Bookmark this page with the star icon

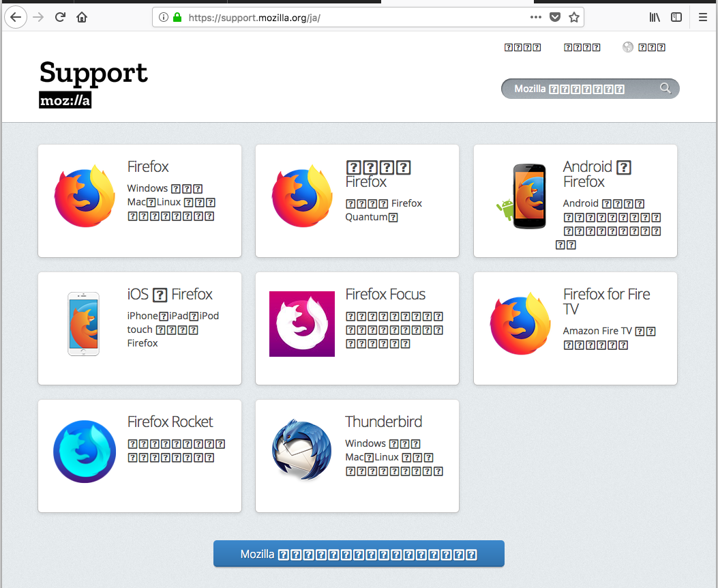tap(574, 17)
